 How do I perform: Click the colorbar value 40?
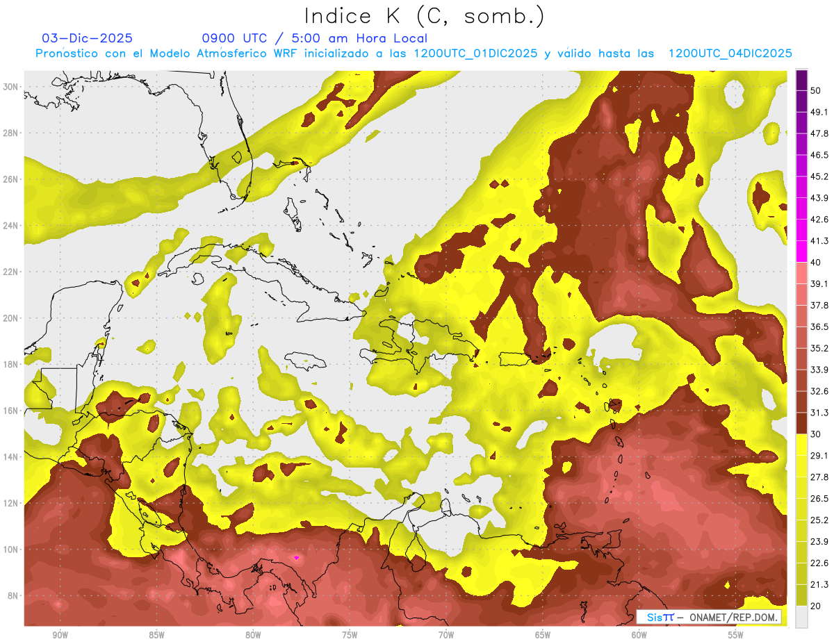817,263
